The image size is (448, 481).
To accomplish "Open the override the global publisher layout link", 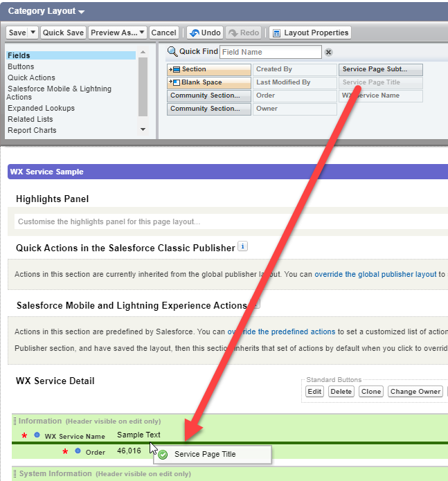I will [375, 274].
